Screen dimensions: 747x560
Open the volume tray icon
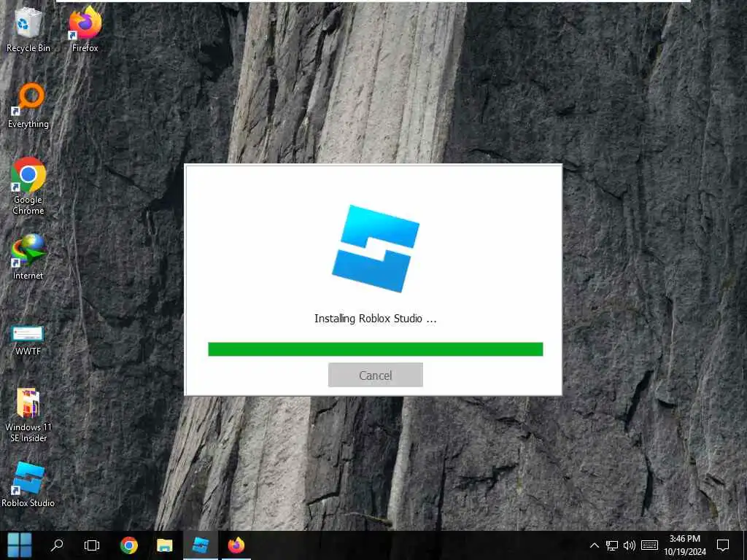pos(630,545)
